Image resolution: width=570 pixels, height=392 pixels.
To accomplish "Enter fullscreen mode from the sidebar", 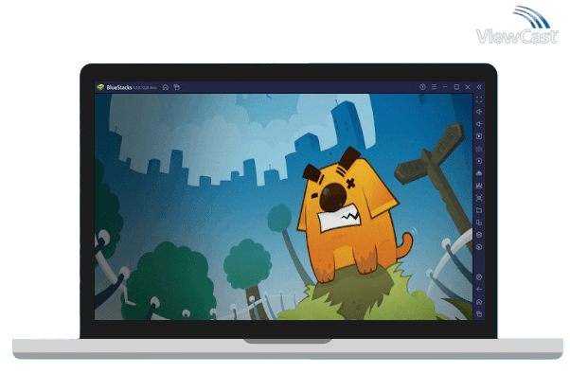I will 479,99.
